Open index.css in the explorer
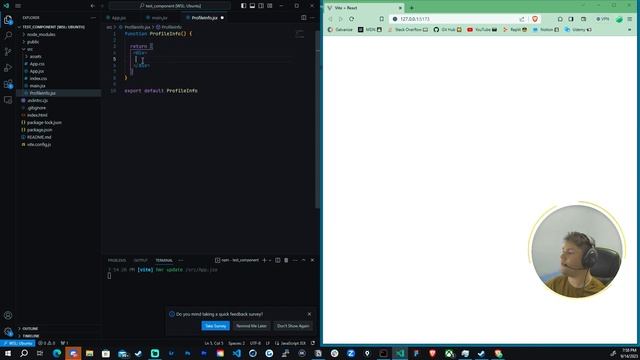 click(38, 78)
